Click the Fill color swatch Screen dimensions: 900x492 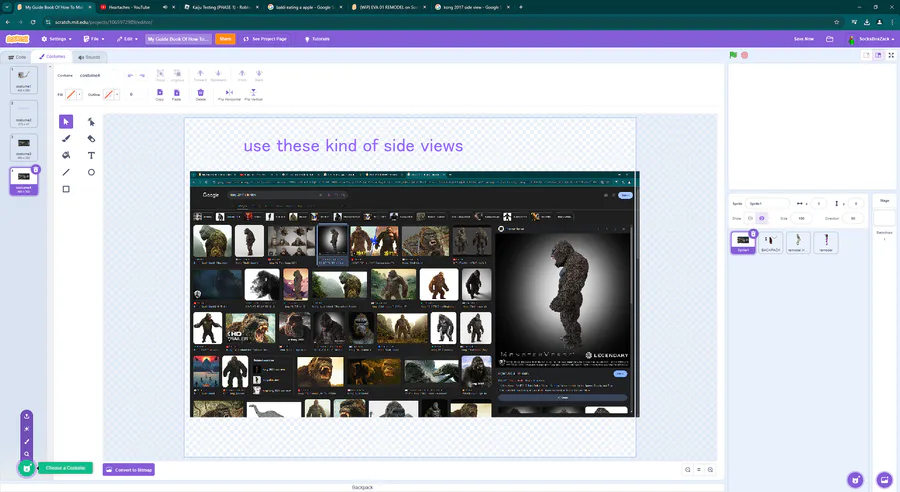coord(71,95)
